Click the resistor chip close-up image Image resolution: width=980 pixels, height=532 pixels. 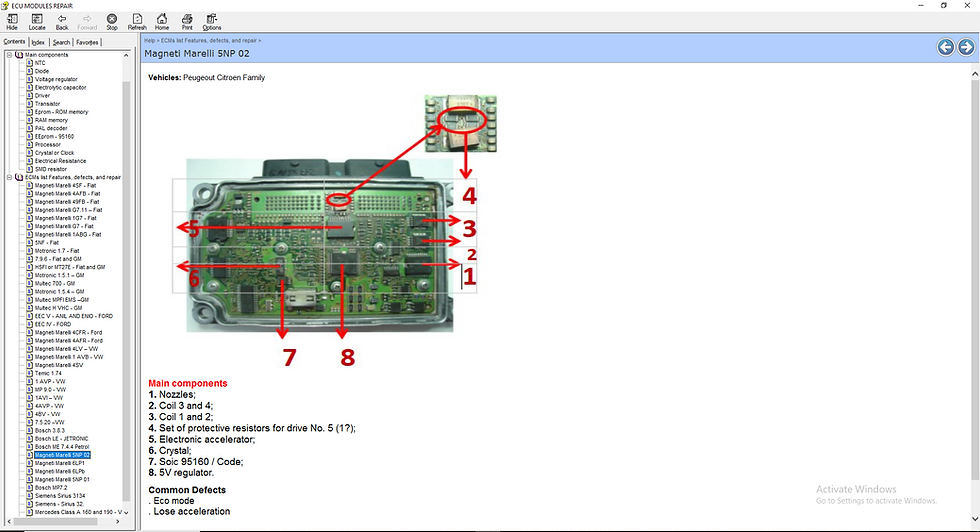(x=461, y=123)
